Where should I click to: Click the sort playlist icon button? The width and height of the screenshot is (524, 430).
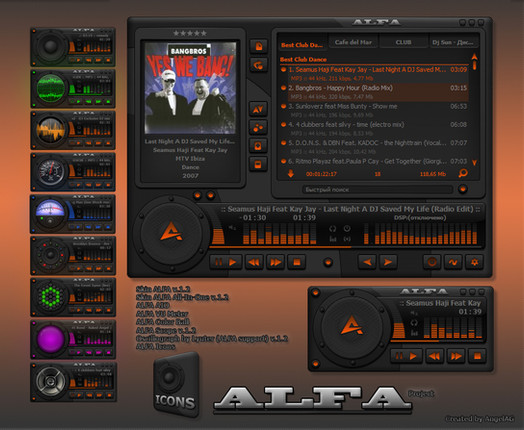258,109
